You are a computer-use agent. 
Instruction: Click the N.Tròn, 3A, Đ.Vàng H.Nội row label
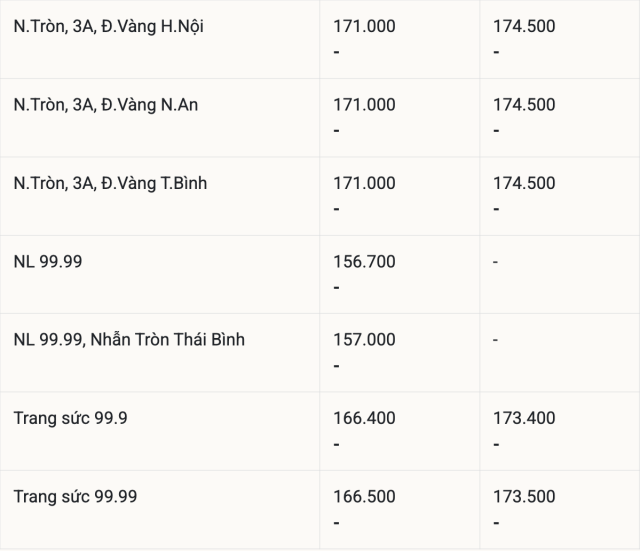click(x=108, y=26)
